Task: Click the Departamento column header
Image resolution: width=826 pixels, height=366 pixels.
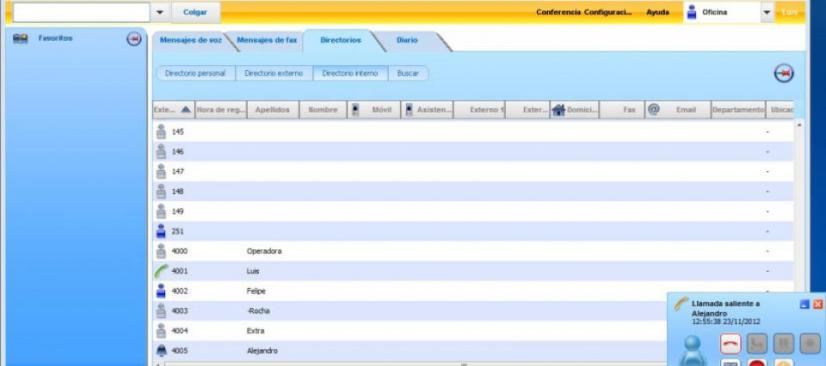Action: tap(738, 110)
